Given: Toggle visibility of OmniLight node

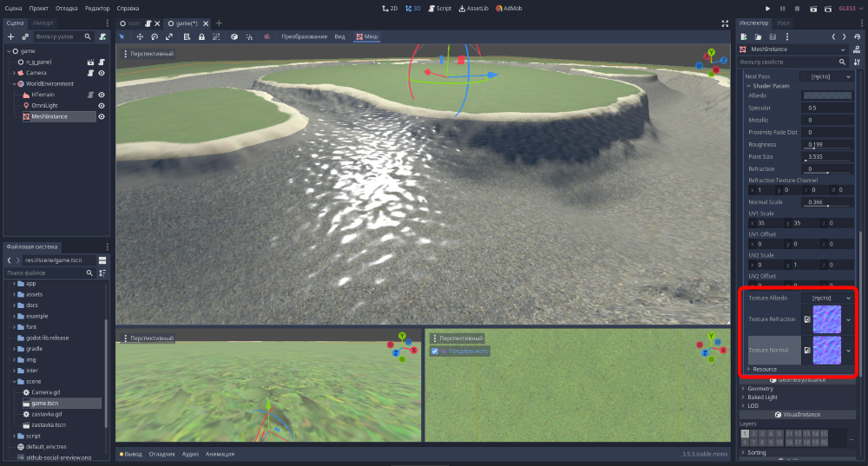Looking at the screenshot, I should point(102,105).
